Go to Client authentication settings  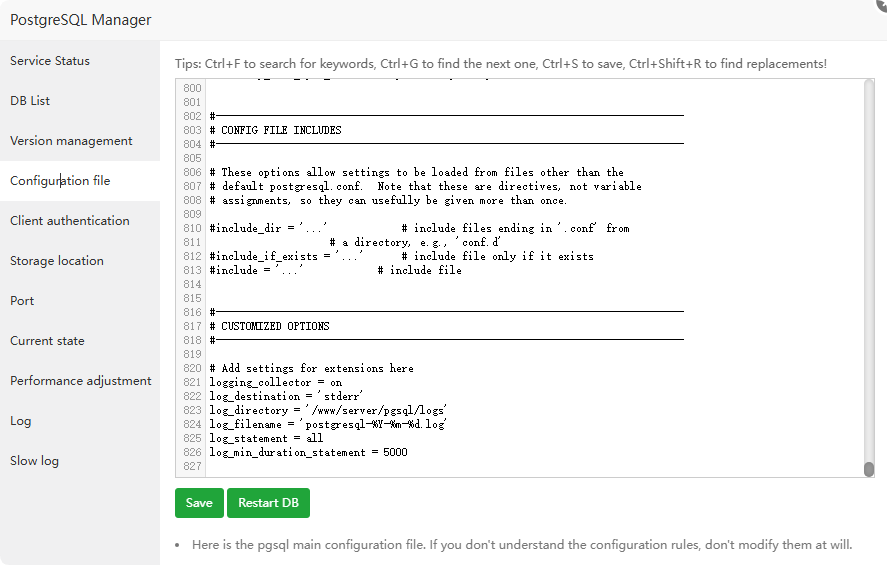70,221
